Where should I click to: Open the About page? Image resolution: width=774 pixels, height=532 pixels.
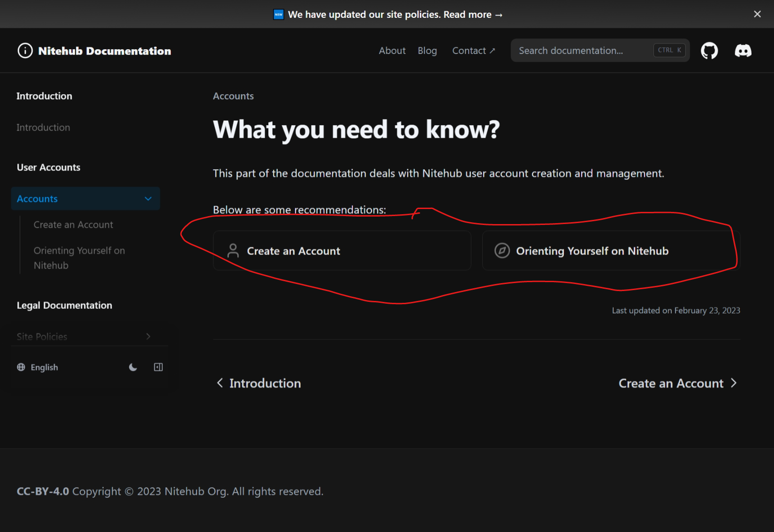(392, 51)
